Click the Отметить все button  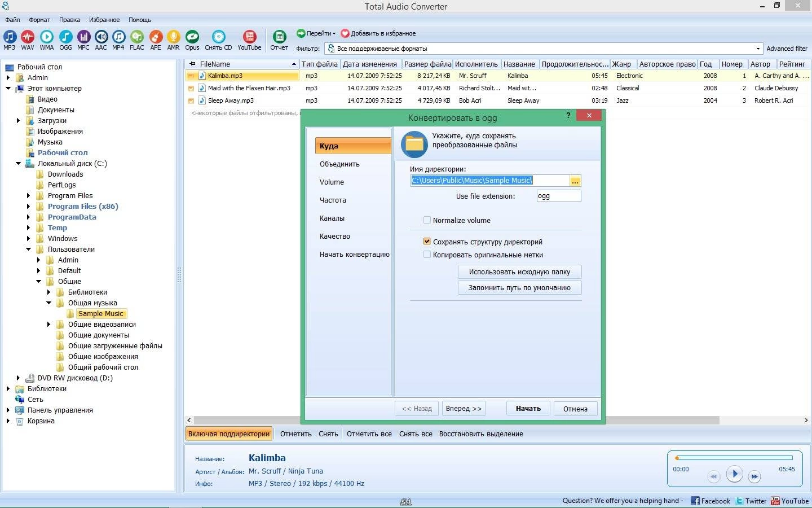point(369,433)
